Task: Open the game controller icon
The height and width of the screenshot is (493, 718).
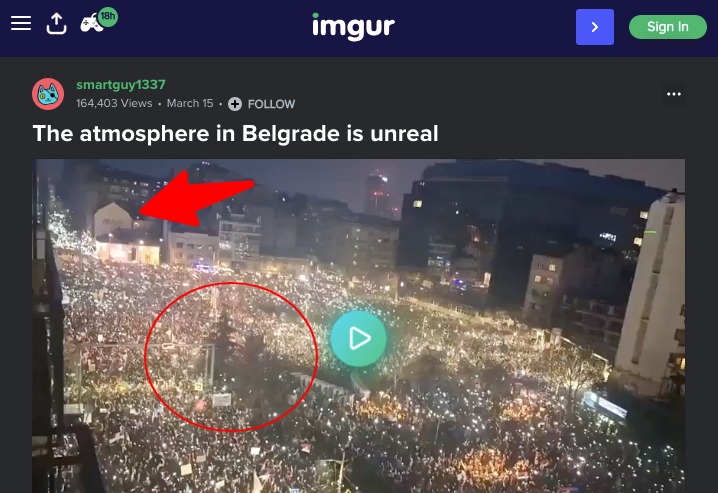Action: tap(92, 23)
